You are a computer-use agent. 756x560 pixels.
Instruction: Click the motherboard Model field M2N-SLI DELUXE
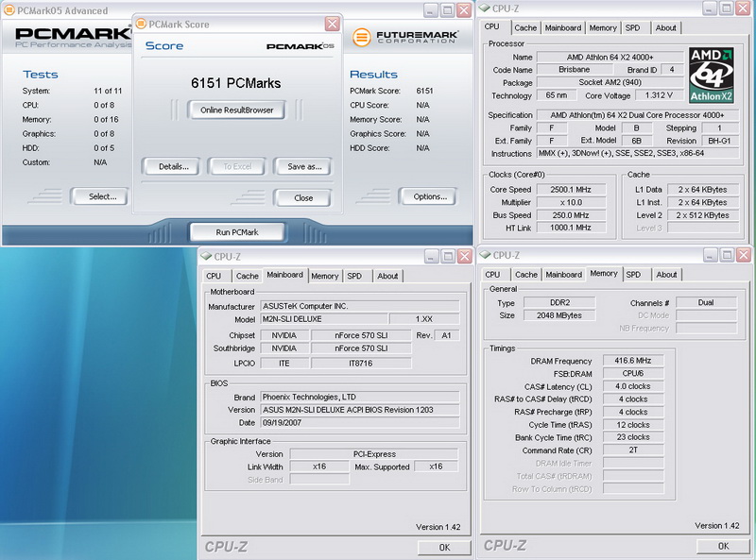point(324,319)
